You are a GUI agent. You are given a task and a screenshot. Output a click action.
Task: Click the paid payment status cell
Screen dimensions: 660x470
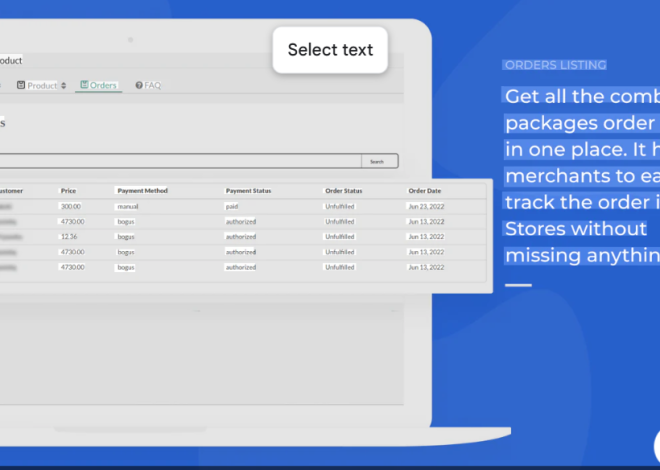click(232, 206)
